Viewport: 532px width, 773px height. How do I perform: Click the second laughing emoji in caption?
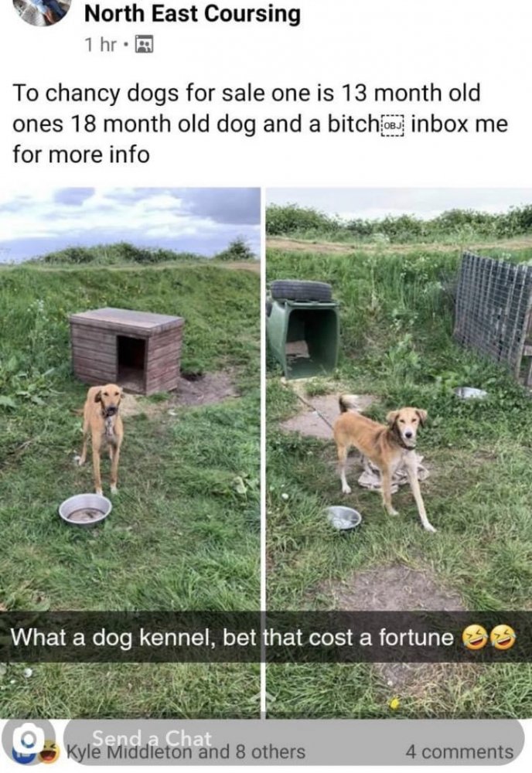click(x=501, y=638)
